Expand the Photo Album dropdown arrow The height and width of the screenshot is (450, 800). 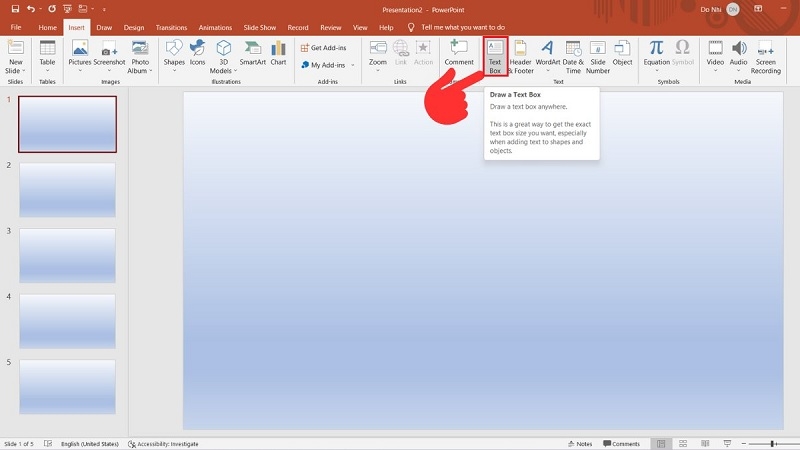[151, 71]
